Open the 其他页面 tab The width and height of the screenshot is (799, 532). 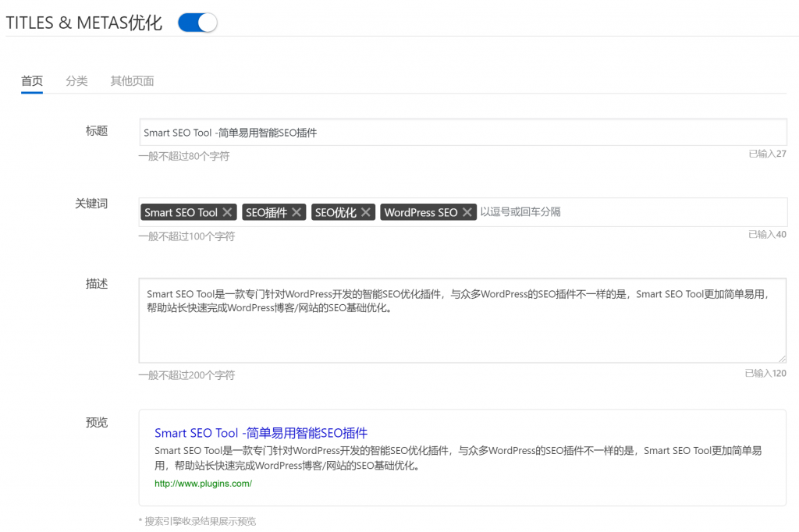click(132, 80)
